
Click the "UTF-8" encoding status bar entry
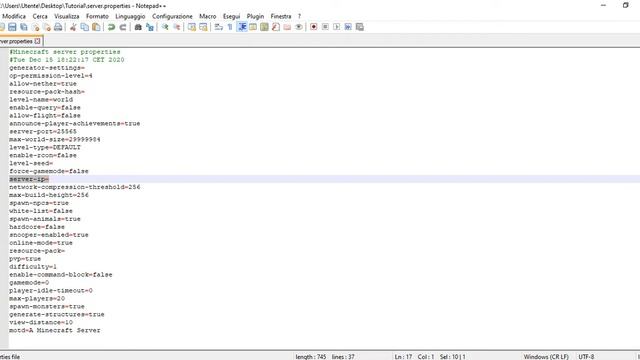pyautogui.click(x=586, y=357)
